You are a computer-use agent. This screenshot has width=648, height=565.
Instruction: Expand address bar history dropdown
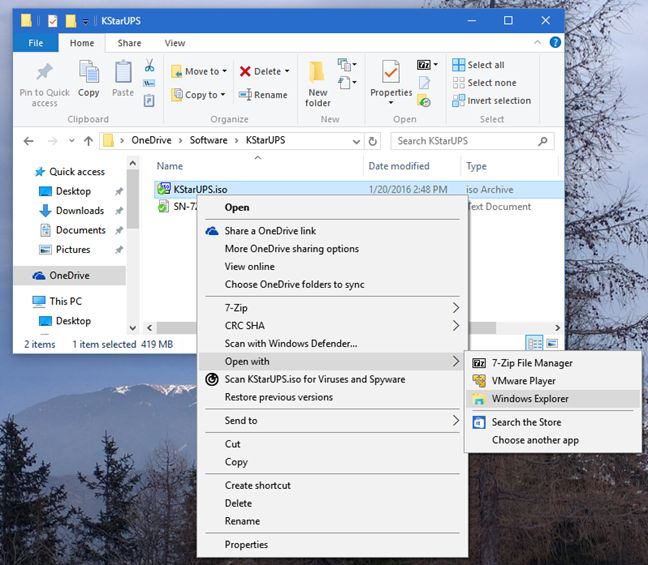[x=356, y=142]
